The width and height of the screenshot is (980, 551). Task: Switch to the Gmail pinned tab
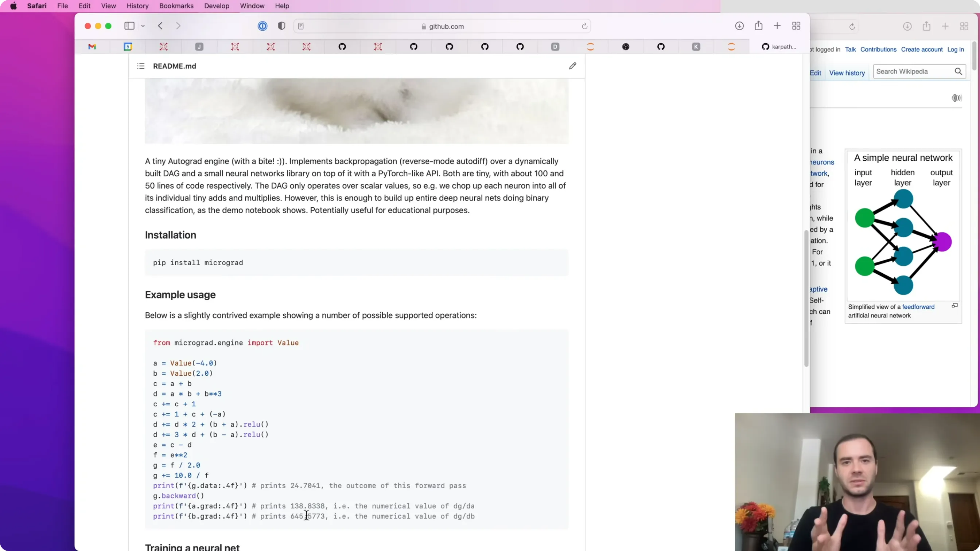(92, 47)
